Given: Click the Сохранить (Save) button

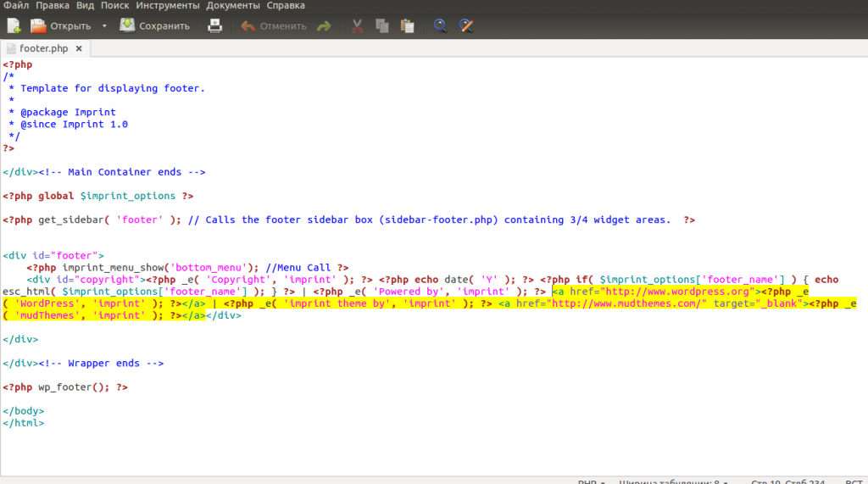Looking at the screenshot, I should pos(154,26).
